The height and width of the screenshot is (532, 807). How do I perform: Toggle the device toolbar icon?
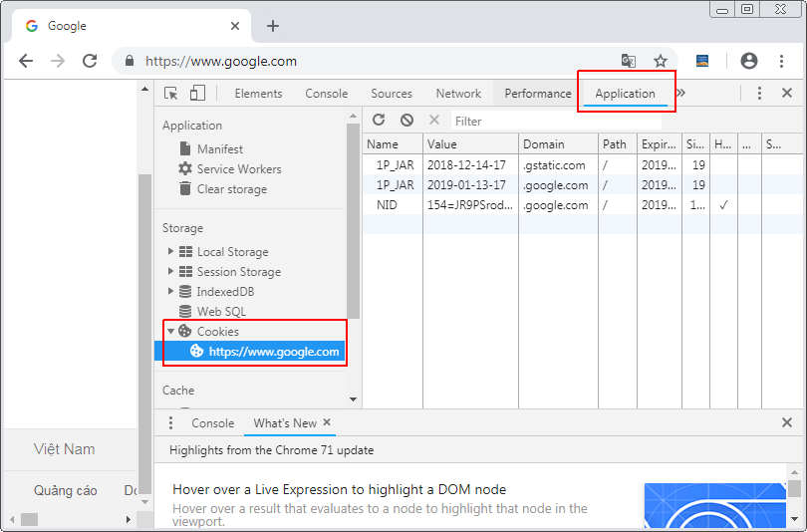(x=197, y=93)
